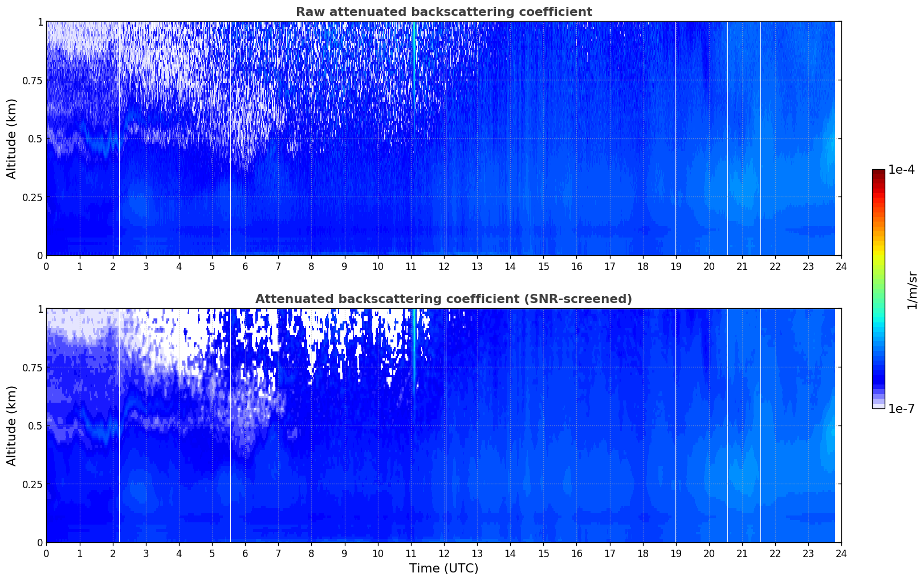Click hour tick '3' under the raw plot
This screenshot has height=581, width=924.
tap(145, 266)
